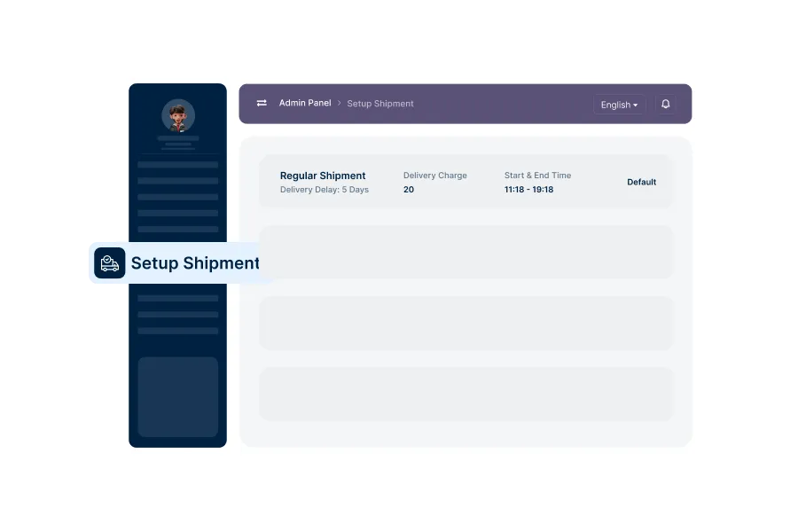Screen dimensions: 798x532
Task: Click the Delivery Charge value 20
Action: [x=409, y=190]
